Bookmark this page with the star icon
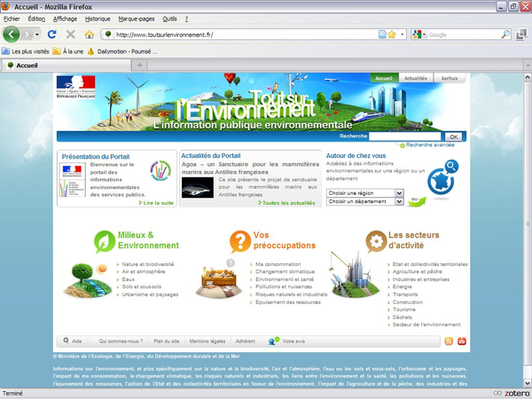Screen dimensions: 532x399 391,35
